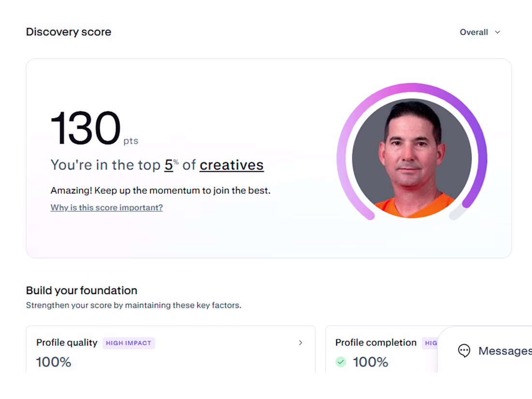
Task: Click the 'pts' label beside the score
Action: 131,141
